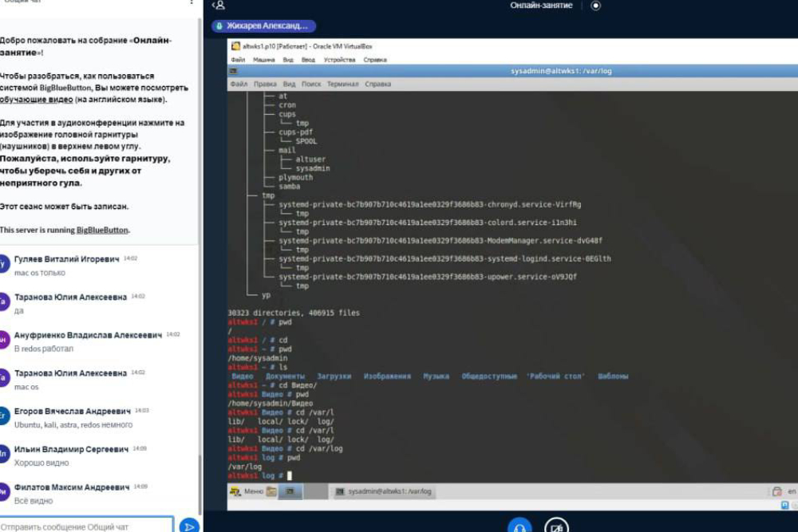Open the terminal Правка menu
The image size is (798, 532).
265,84
